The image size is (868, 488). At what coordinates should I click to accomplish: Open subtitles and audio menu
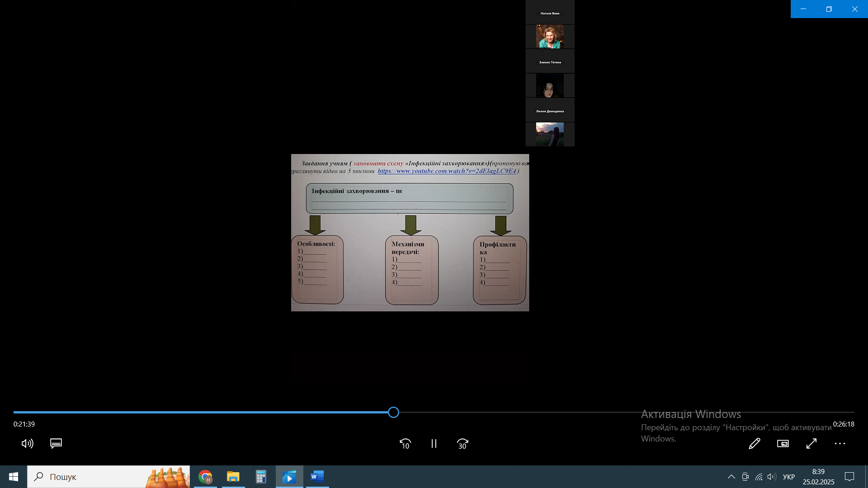click(56, 444)
